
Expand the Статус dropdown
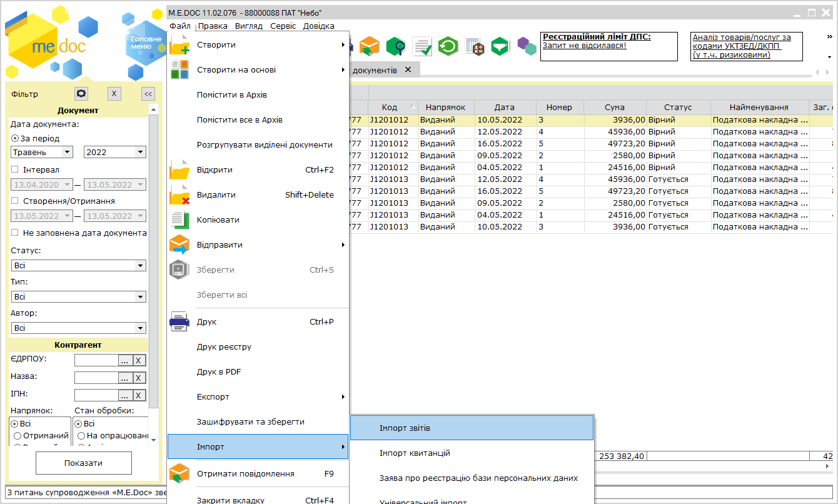79,266
